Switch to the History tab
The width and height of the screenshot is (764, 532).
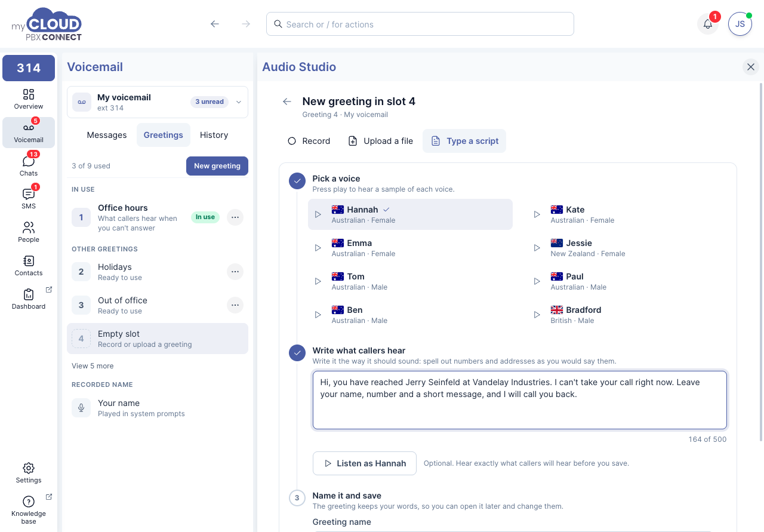214,135
